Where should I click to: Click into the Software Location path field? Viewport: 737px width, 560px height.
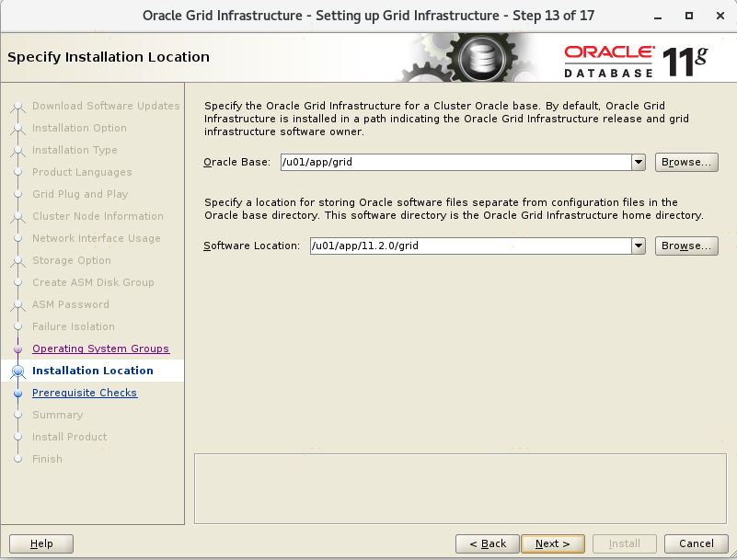point(469,246)
